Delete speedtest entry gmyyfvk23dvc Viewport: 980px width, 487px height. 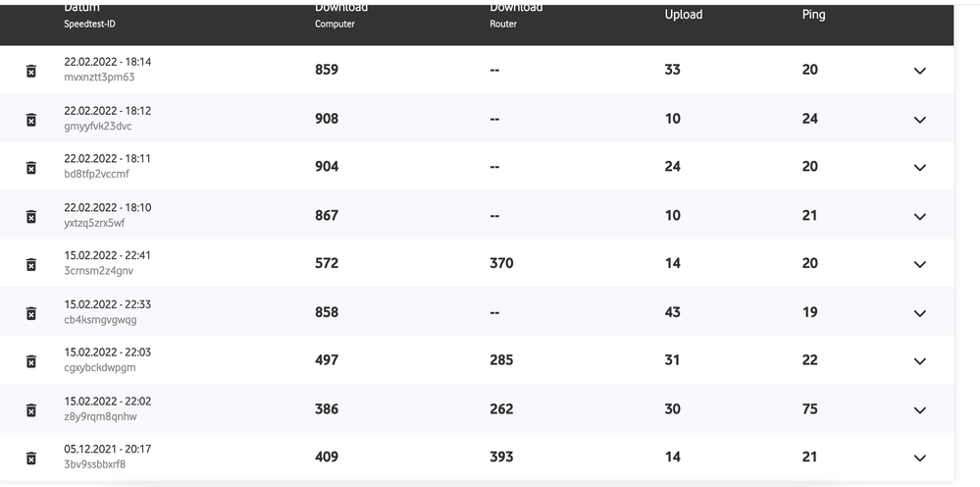click(x=30, y=119)
